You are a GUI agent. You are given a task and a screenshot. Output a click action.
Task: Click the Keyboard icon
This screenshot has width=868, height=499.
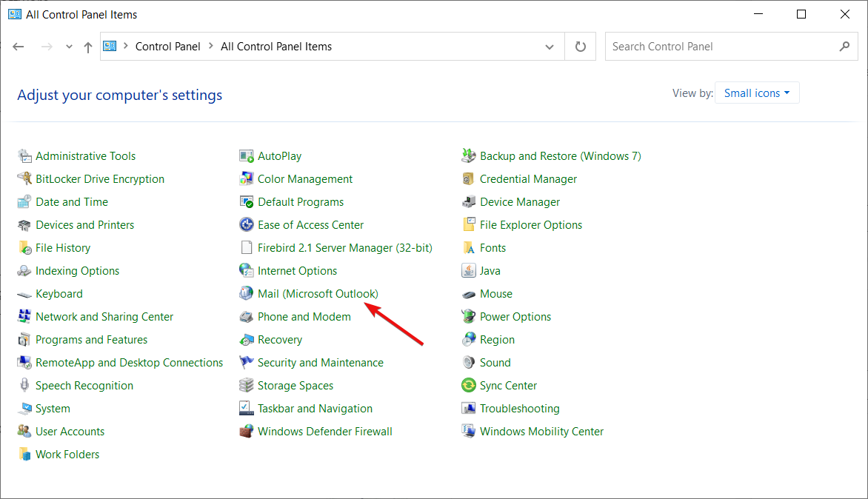click(x=24, y=294)
